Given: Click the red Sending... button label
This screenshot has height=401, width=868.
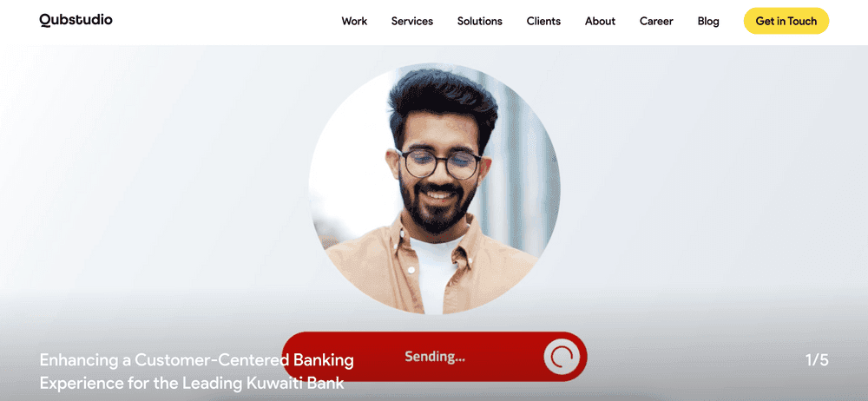Looking at the screenshot, I should click(x=435, y=357).
